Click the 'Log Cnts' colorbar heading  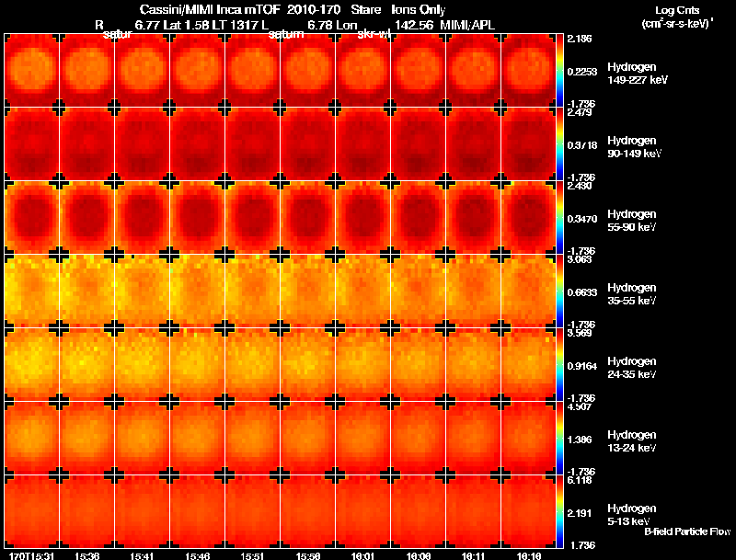[677, 10]
